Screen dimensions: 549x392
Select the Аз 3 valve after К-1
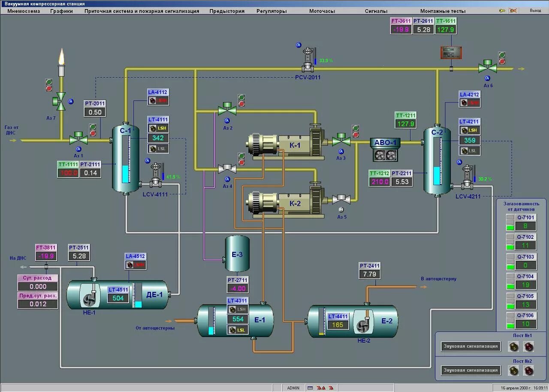(x=341, y=140)
